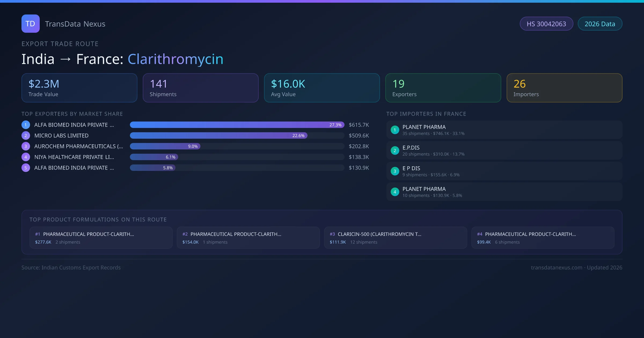Click importer rank 3 green circle icon

(395, 171)
